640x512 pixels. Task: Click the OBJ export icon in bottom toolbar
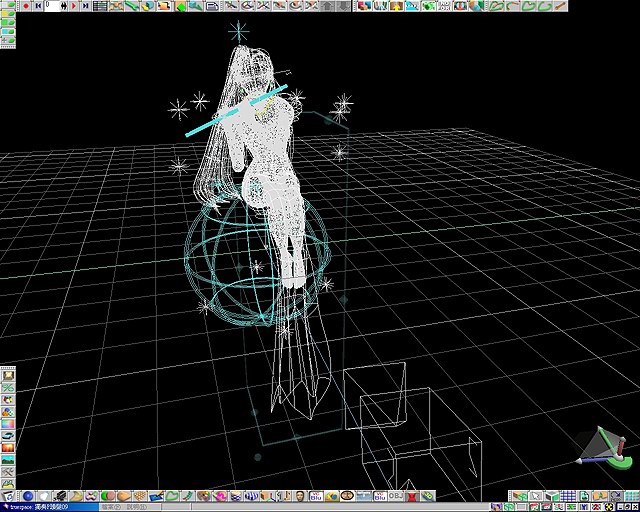click(x=395, y=496)
